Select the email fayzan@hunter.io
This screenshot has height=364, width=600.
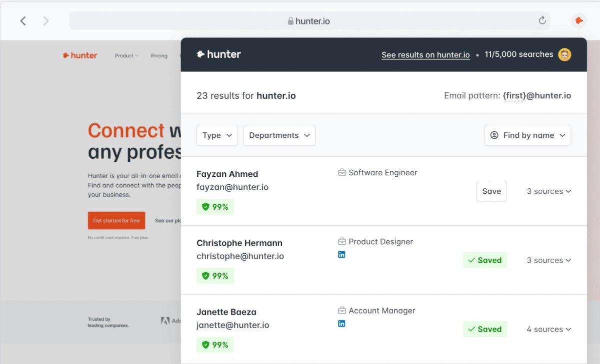pyautogui.click(x=232, y=187)
